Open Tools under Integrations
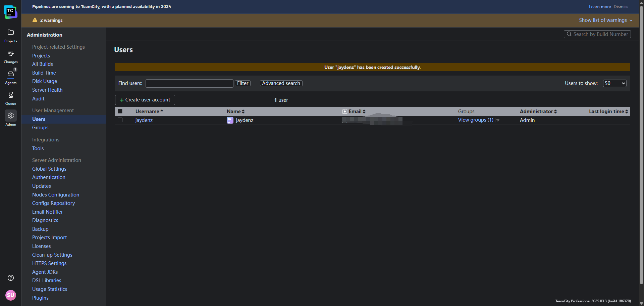This screenshot has width=644, height=306. click(38, 148)
